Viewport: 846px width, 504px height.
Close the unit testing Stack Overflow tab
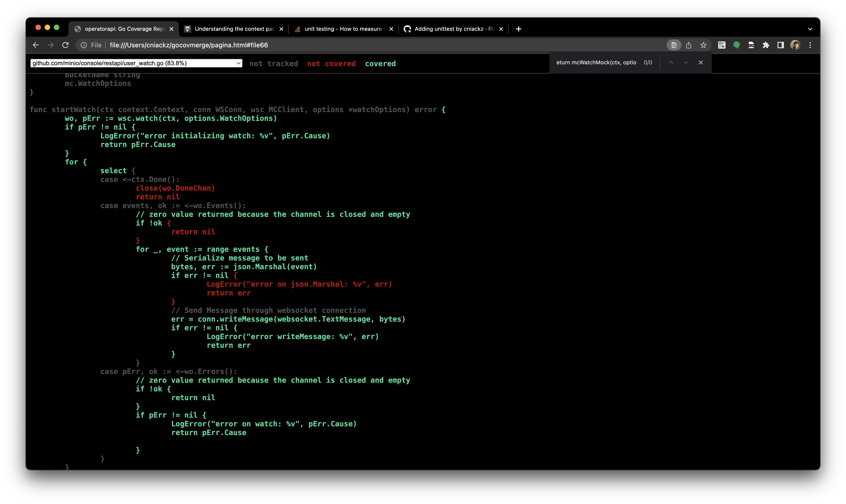coord(391,29)
